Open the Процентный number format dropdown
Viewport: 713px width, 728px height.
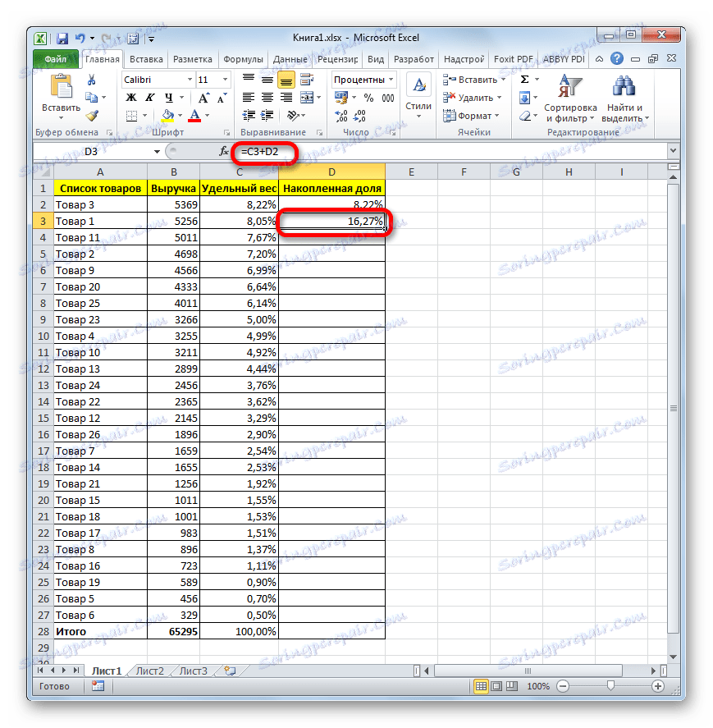point(391,80)
